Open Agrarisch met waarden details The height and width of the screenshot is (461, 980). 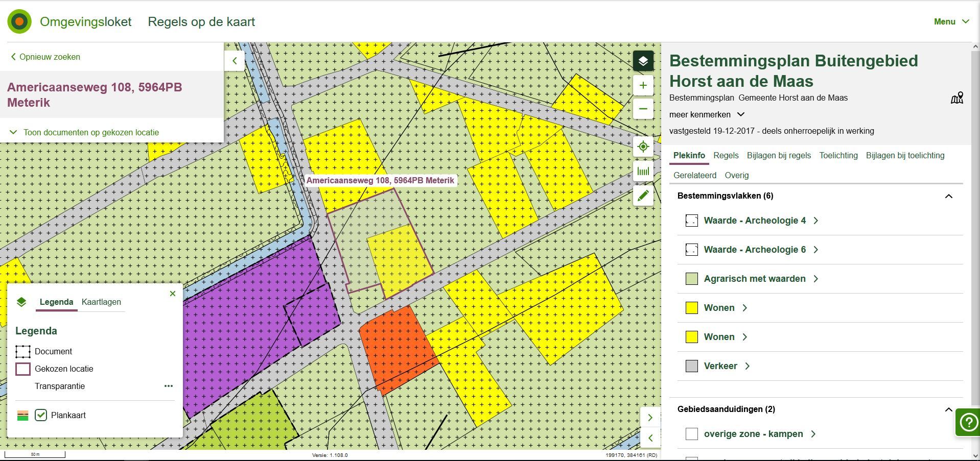click(x=754, y=279)
